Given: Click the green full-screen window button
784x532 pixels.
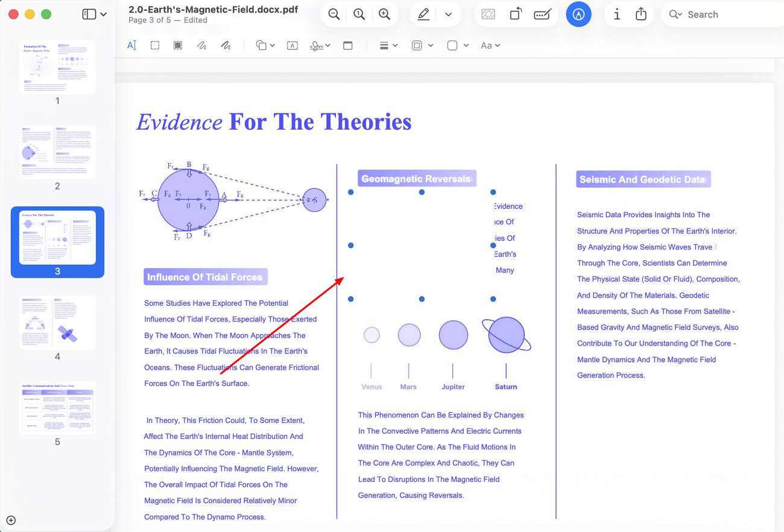Looking at the screenshot, I should [x=46, y=14].
